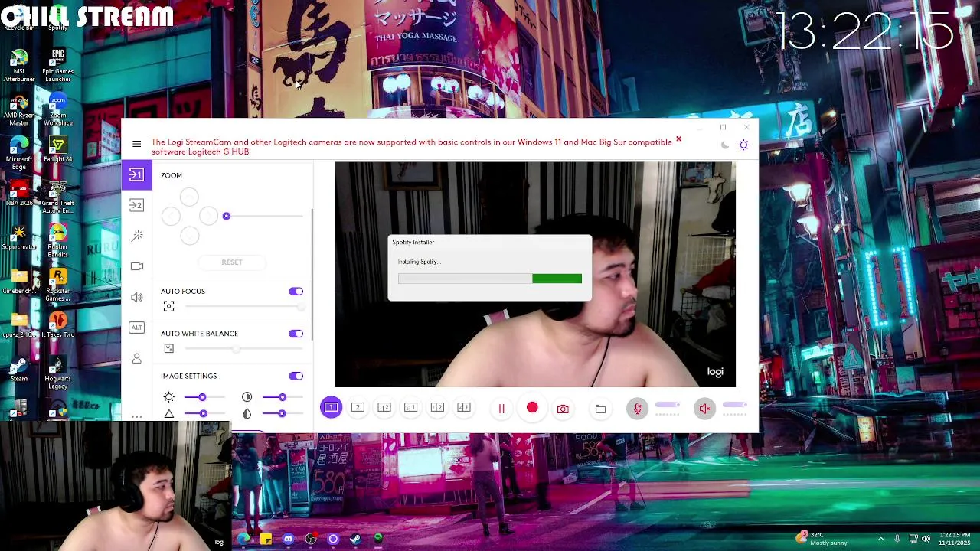Open the taskbar weather widget

click(x=822, y=539)
